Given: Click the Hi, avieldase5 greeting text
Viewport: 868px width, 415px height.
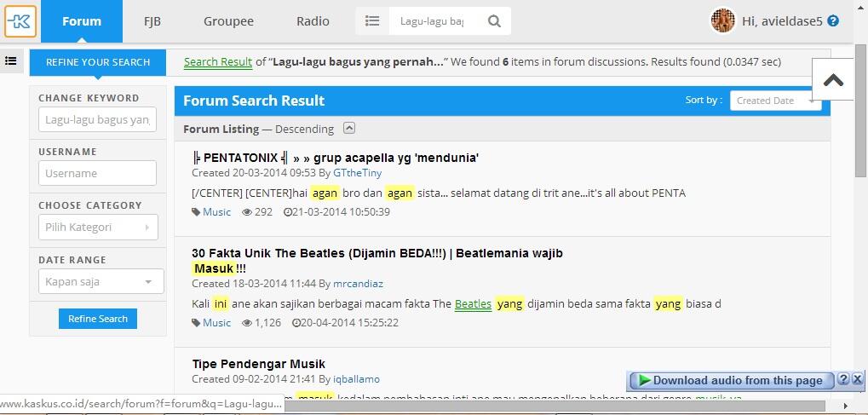Looking at the screenshot, I should (782, 21).
